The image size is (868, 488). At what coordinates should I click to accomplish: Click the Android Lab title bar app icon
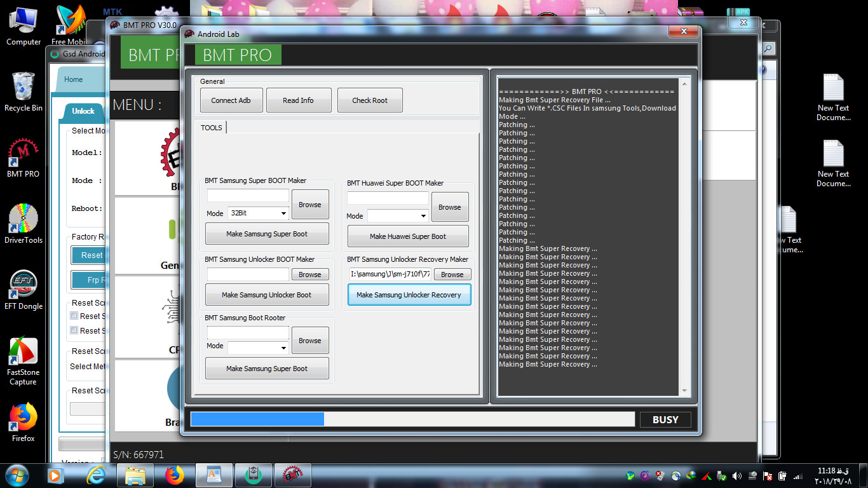tap(189, 34)
